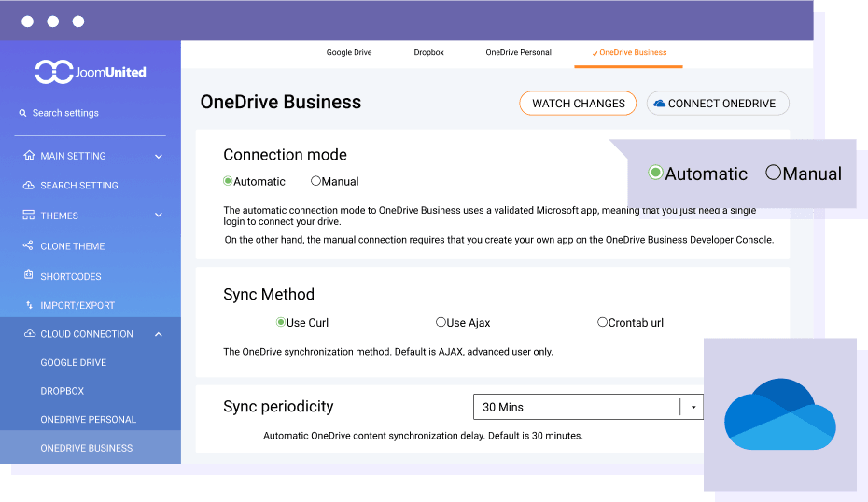The height and width of the screenshot is (502, 868).
Task: Click the Themes layout icon
Action: [x=28, y=216]
